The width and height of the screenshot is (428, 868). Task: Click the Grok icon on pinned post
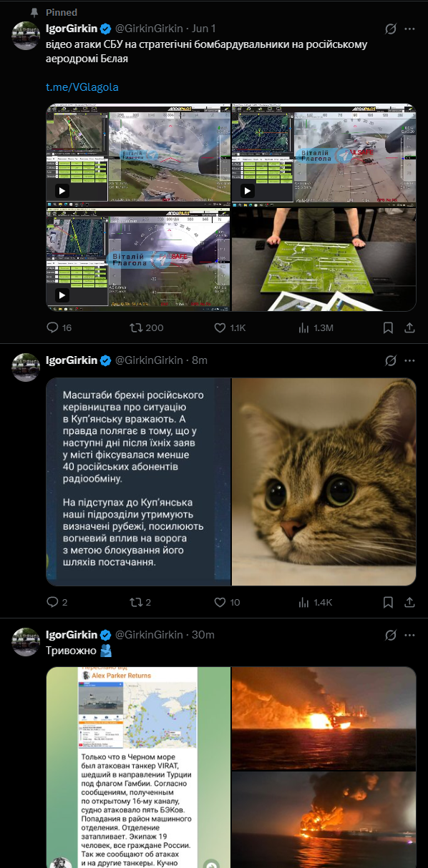click(x=391, y=29)
